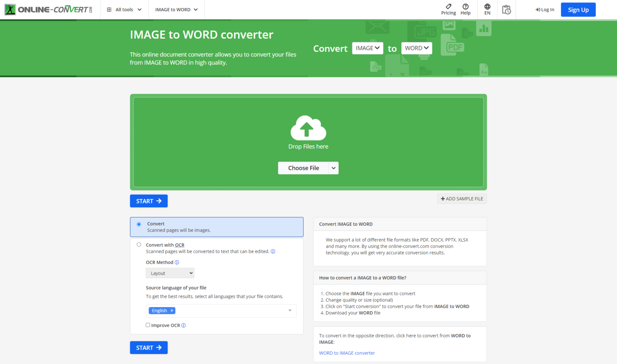617x364 pixels.
Task: Enable the Improve OCR checkbox
Action: pyautogui.click(x=148, y=325)
